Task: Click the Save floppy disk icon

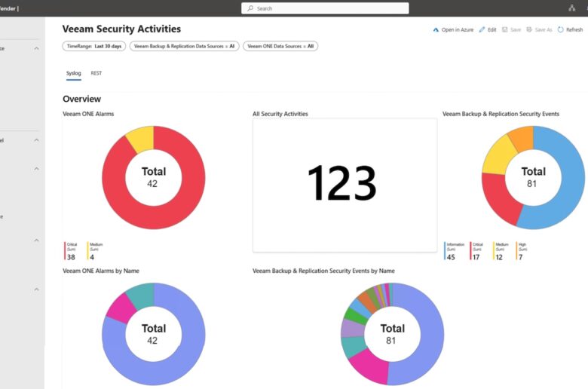Action: [505, 29]
